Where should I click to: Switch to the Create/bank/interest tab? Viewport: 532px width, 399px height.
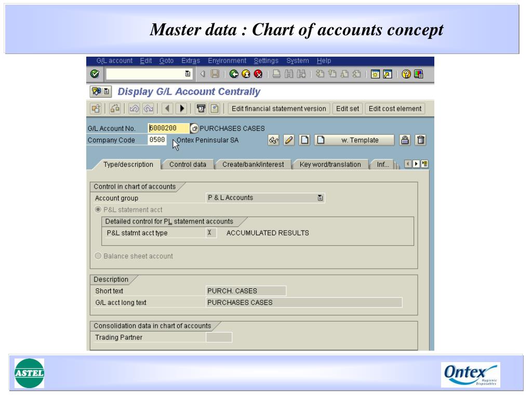click(x=253, y=165)
